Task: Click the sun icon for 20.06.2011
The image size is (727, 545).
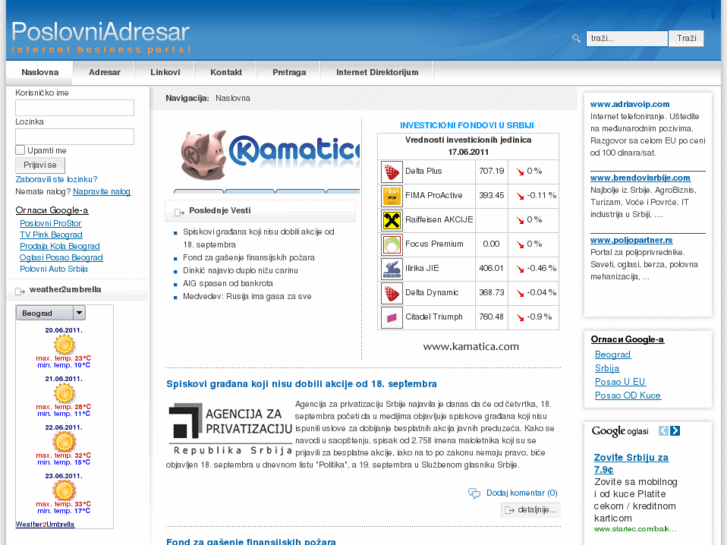Action: (64, 345)
